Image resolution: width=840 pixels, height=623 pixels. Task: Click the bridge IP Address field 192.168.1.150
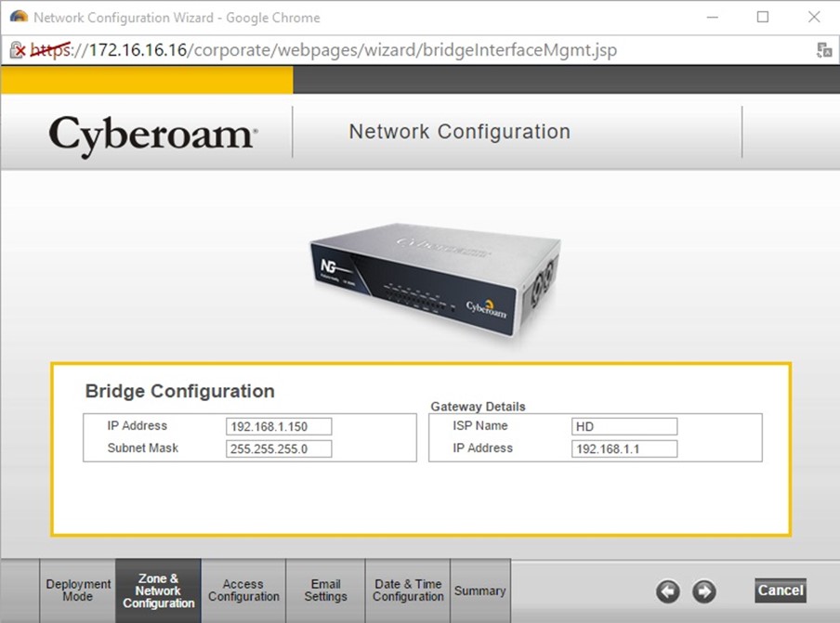coord(279,426)
